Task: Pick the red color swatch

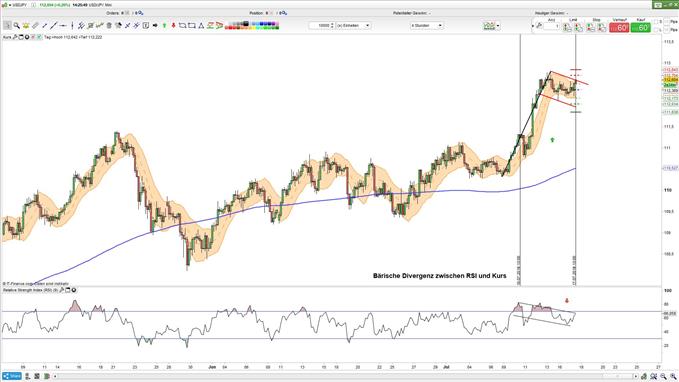Action: [x=230, y=28]
